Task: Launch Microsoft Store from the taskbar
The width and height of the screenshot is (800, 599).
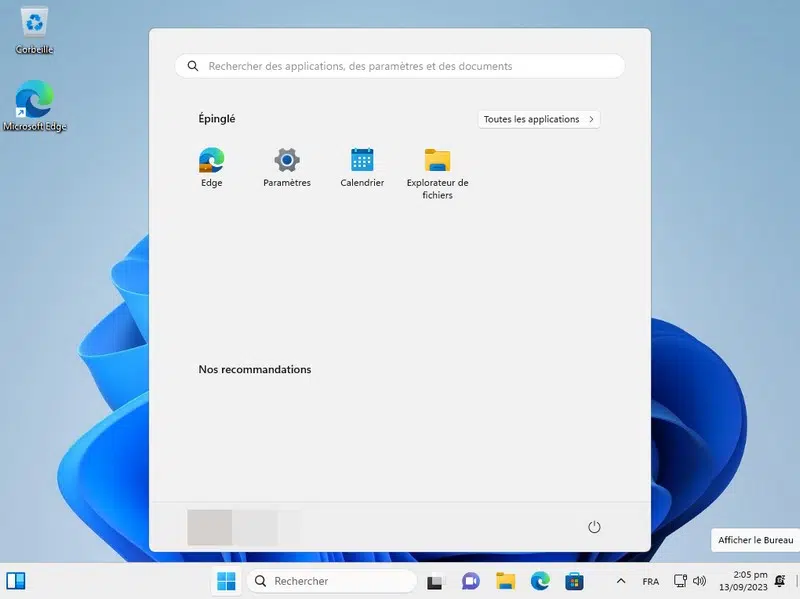Action: click(x=574, y=581)
